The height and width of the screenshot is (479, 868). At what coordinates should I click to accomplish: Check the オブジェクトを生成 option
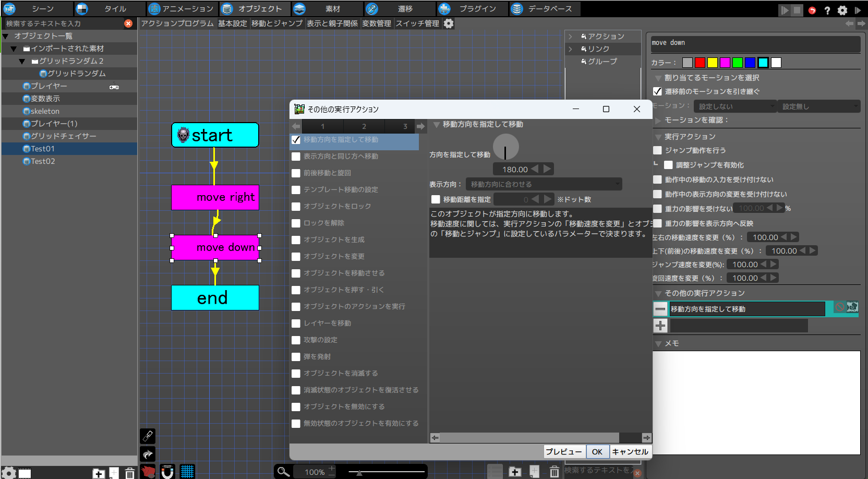tap(296, 240)
